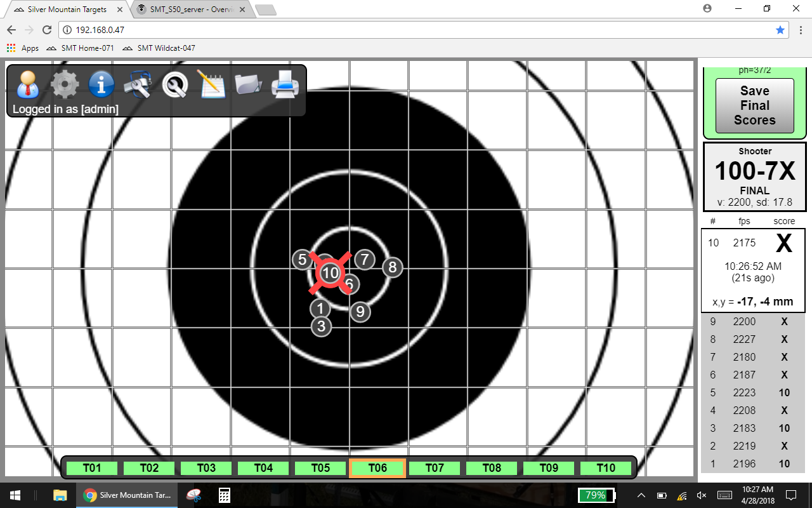This screenshot has width=812, height=508.
Task: Select Silver Mountain Targets browser tab
Action: (x=67, y=10)
